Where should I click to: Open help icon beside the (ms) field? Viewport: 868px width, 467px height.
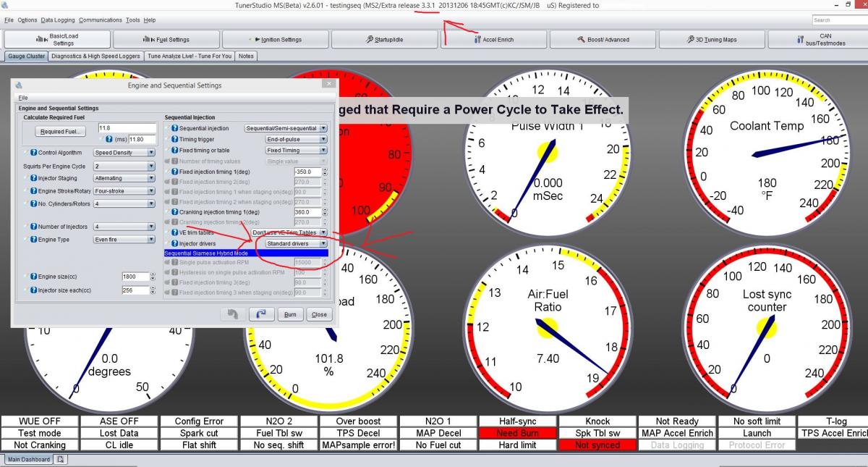click(x=109, y=139)
